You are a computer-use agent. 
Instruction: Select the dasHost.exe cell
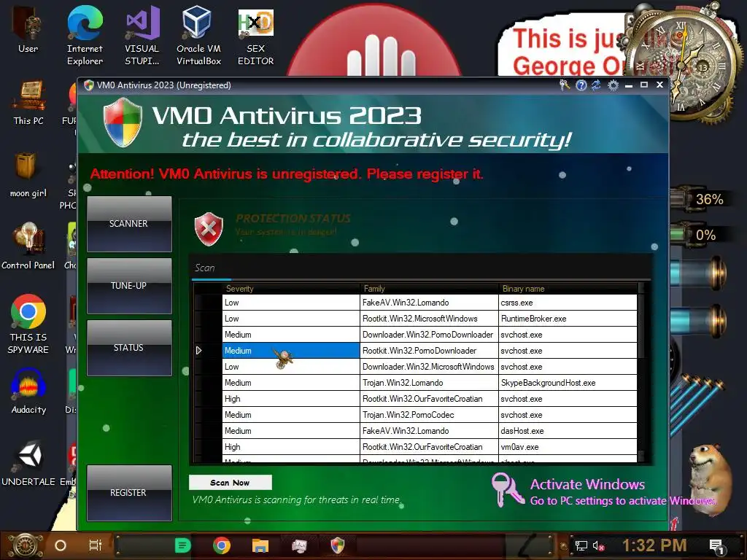[568, 431]
